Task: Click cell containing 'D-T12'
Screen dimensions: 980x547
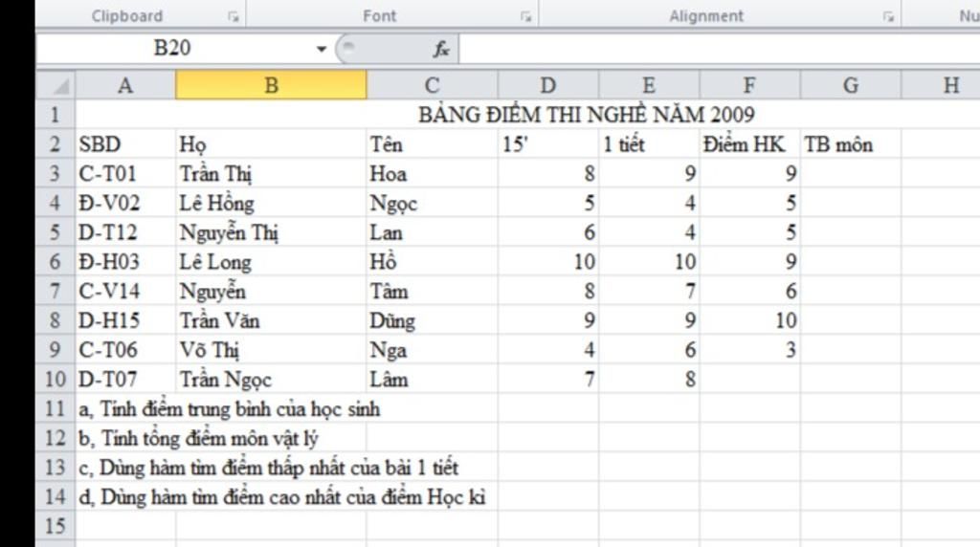Action: 125,232
